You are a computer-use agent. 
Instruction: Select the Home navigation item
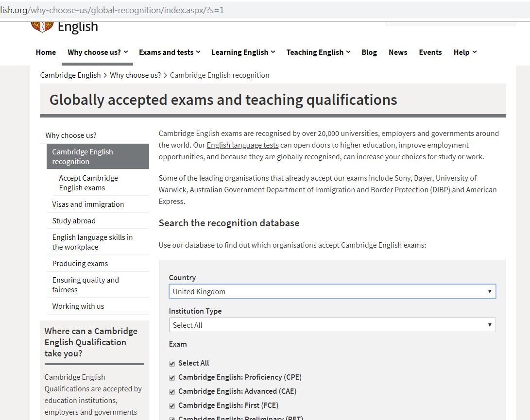pyautogui.click(x=46, y=52)
